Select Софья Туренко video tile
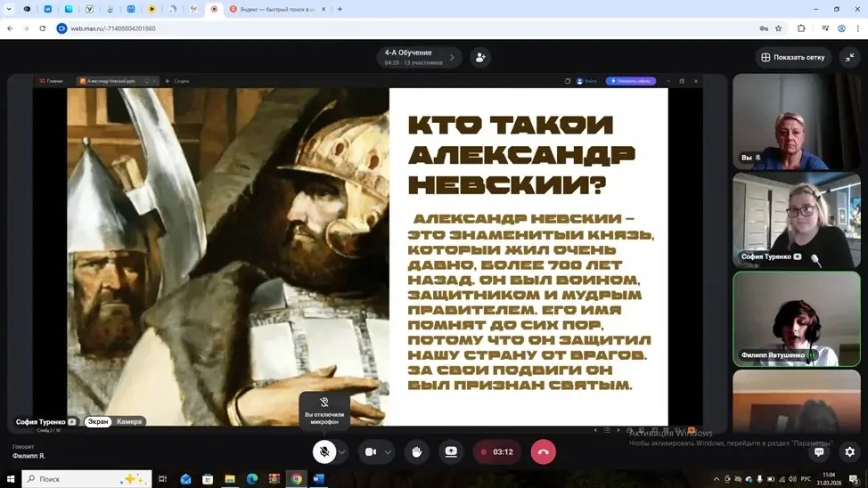 [x=797, y=220]
